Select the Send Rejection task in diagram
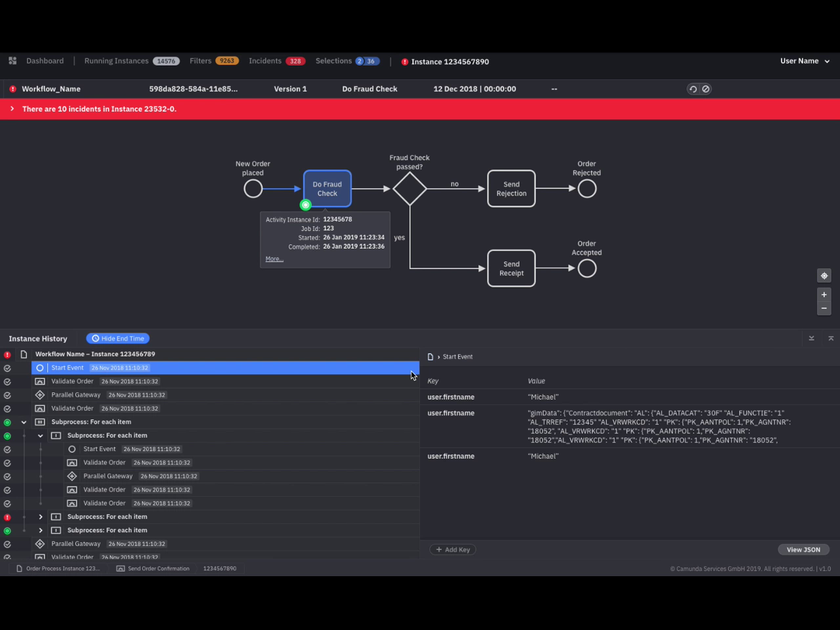Screen dimensions: 840x630 coord(511,189)
